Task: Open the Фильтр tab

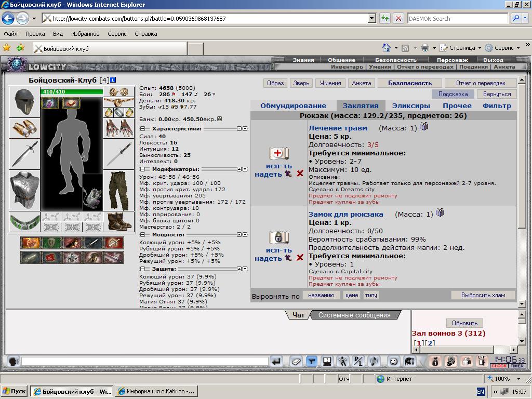Action: tap(497, 106)
